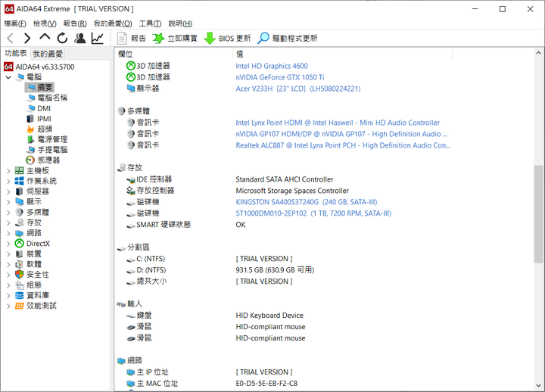This screenshot has height=392, width=545.
Task: Open the 我的最愛(O) menu
Action: click(113, 23)
